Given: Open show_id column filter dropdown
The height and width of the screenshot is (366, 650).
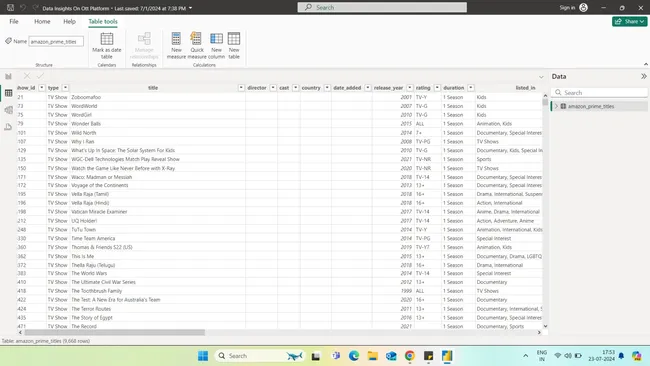Looking at the screenshot, I should pos(41,87).
